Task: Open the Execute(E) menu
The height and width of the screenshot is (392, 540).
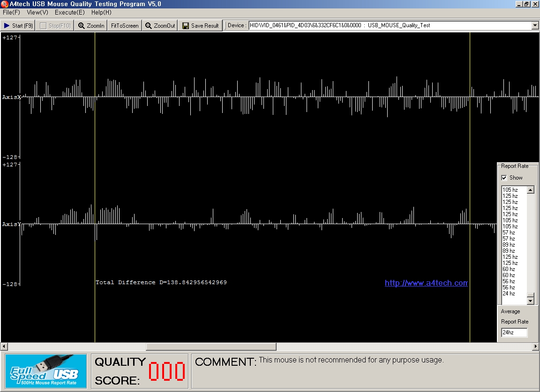Action: [69, 12]
